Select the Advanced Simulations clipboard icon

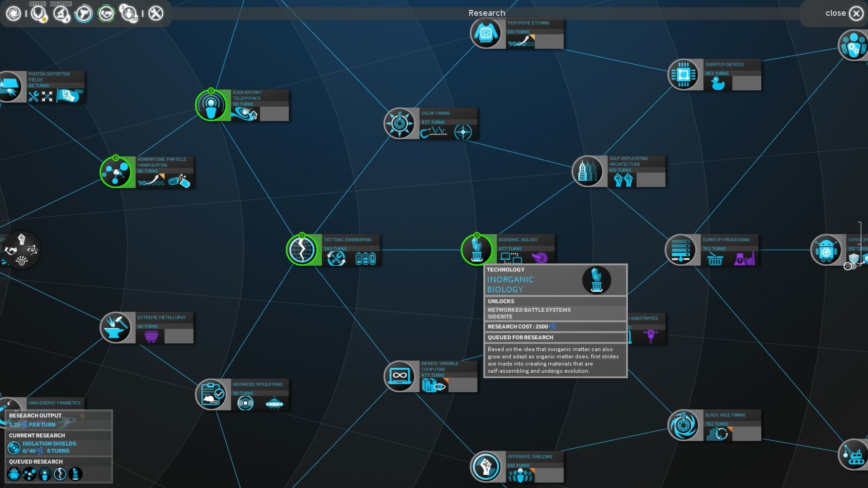(x=211, y=394)
